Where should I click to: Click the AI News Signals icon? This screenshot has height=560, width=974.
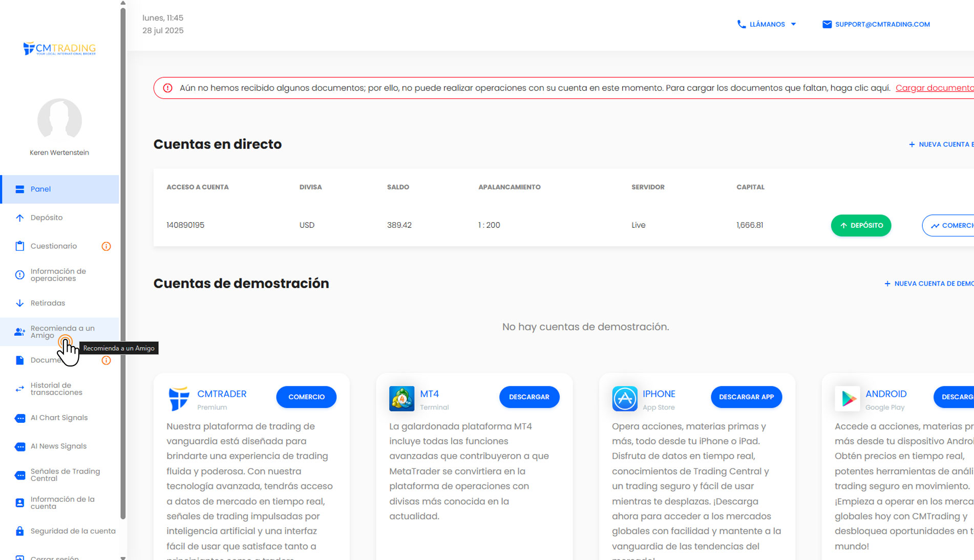[x=20, y=447]
